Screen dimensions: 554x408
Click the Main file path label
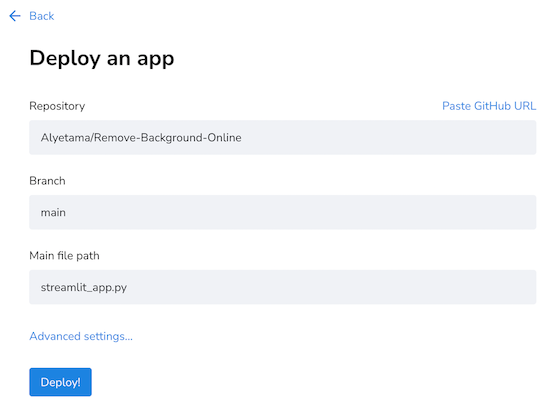coord(64,256)
